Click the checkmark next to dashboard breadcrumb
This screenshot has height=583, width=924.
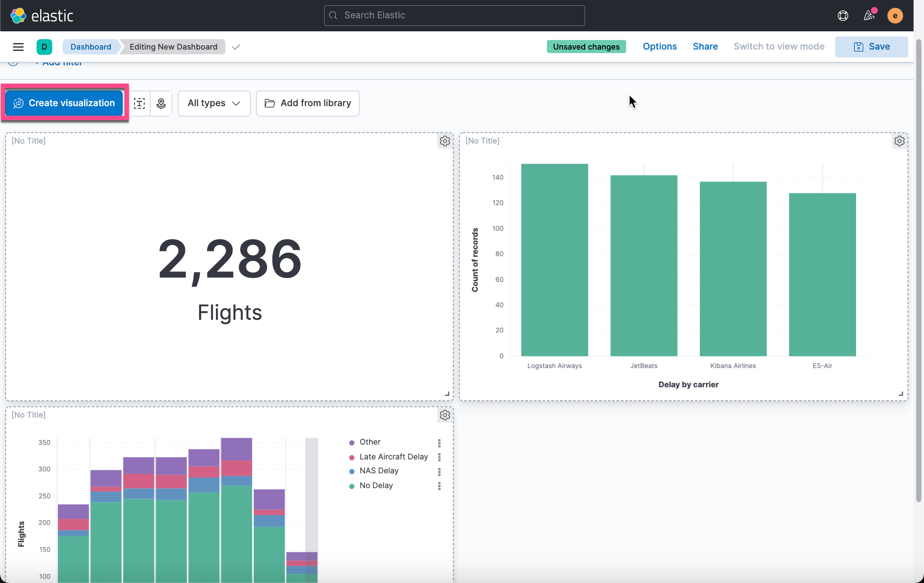point(236,47)
